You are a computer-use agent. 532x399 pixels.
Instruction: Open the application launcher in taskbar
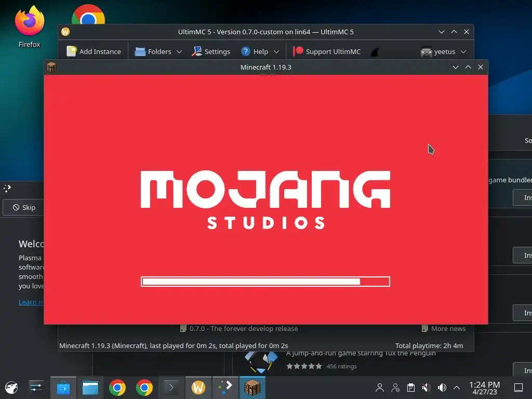(11, 388)
